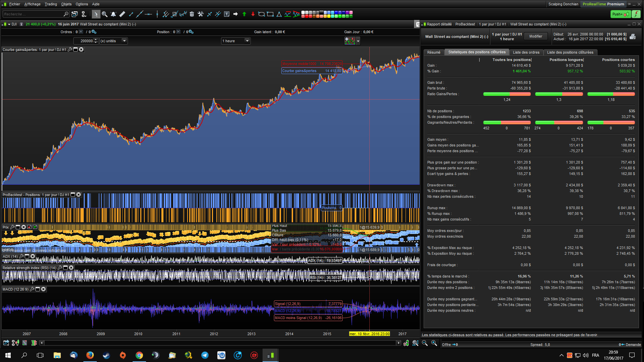Select the ruler measurement tool
The image size is (644, 362).
[122, 14]
